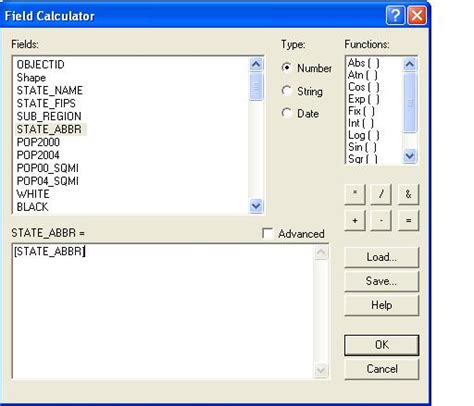This screenshot has width=474, height=406.
Task: Pick the Log ( ) function
Action: pos(364,135)
